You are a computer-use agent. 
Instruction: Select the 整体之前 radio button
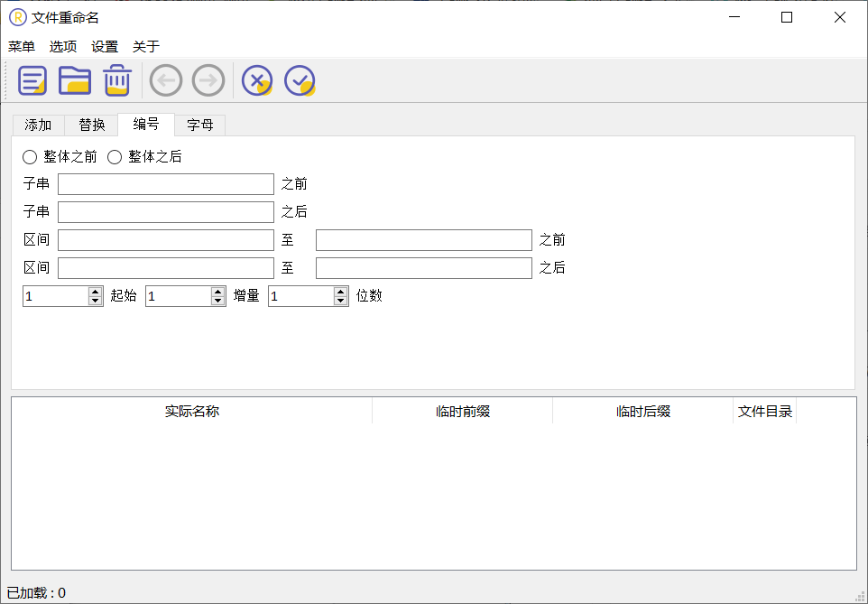point(30,157)
